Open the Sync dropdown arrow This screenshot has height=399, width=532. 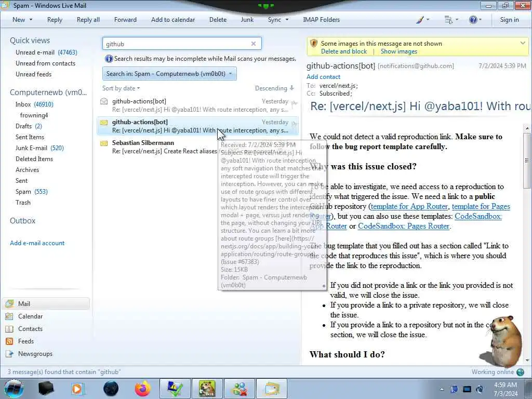coord(287,20)
